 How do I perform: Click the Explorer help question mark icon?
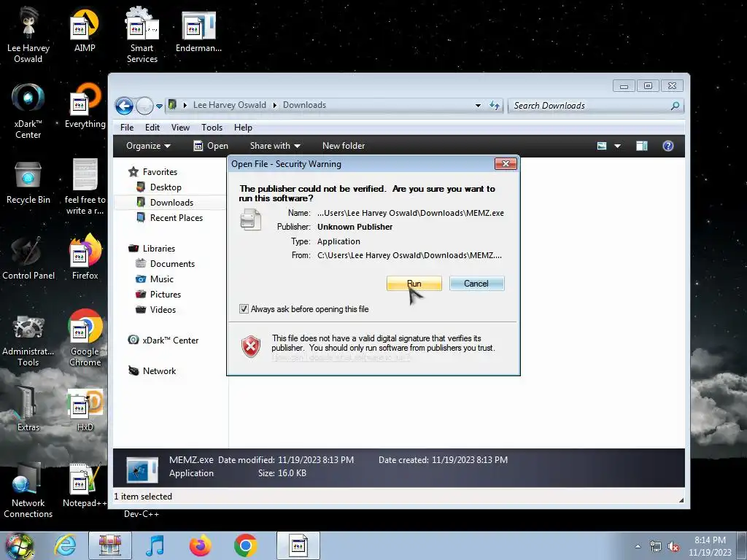[x=668, y=146]
